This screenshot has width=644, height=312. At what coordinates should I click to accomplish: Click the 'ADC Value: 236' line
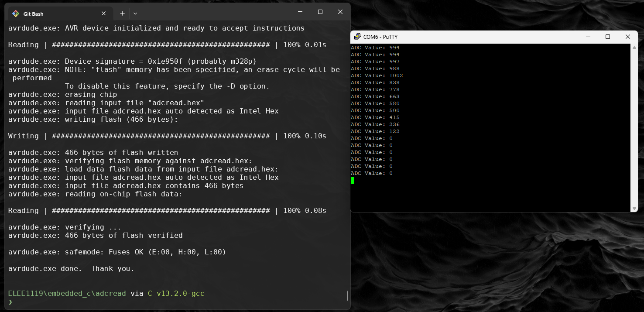[x=375, y=124]
